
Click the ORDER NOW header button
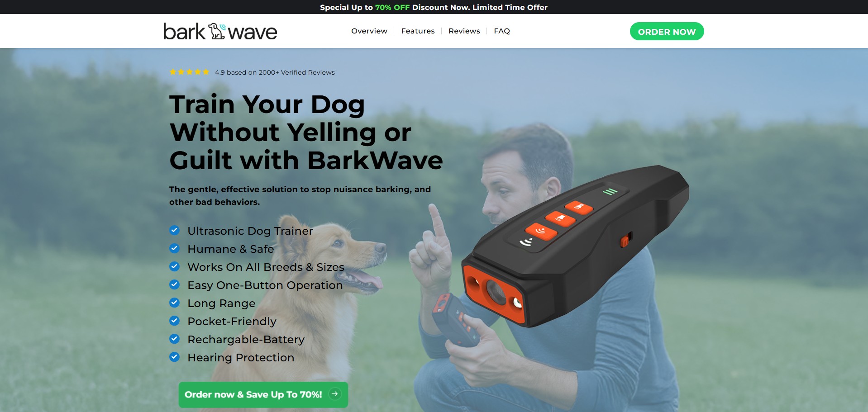tap(667, 31)
